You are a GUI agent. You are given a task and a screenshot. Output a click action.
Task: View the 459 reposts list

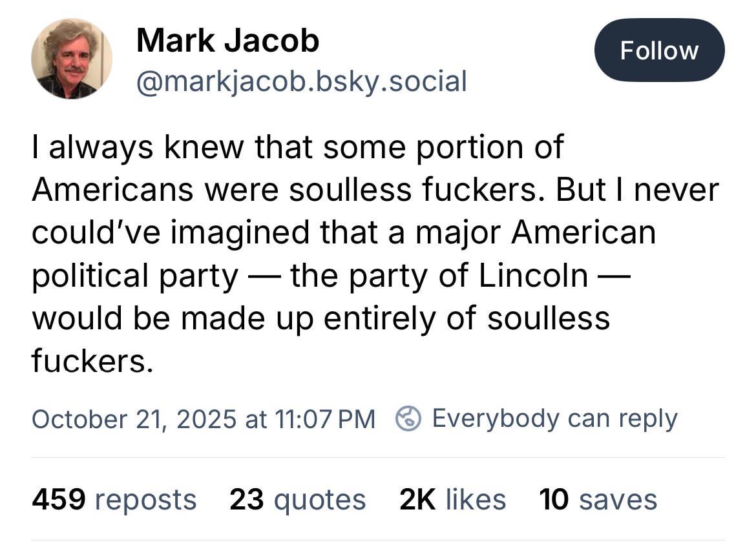pos(114,499)
